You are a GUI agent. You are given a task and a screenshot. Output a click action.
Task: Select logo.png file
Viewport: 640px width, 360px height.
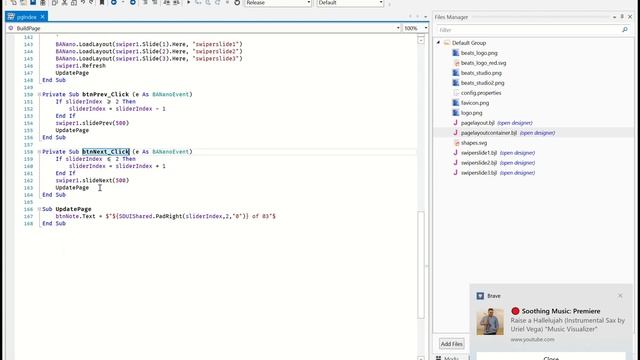[x=471, y=113]
